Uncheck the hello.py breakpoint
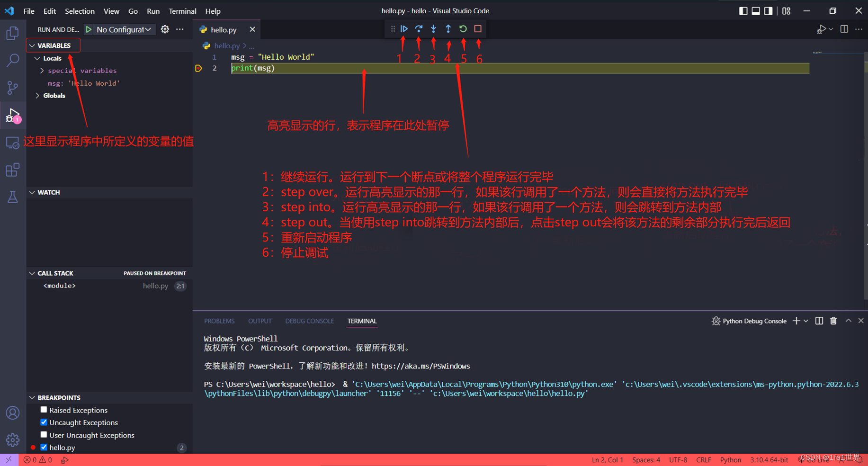 click(44, 447)
